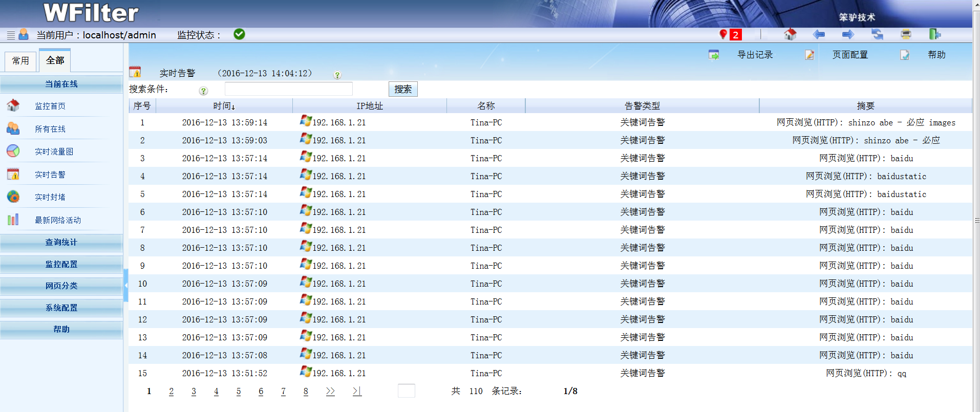This screenshot has height=412, width=980.
Task: Click the 搜索 button
Action: click(x=403, y=89)
